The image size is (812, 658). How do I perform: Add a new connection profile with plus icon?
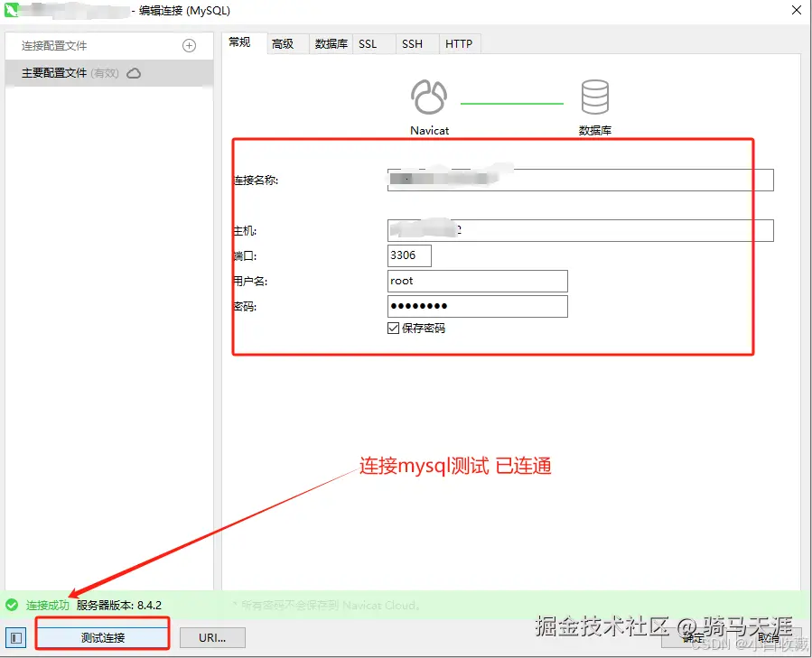coord(189,45)
